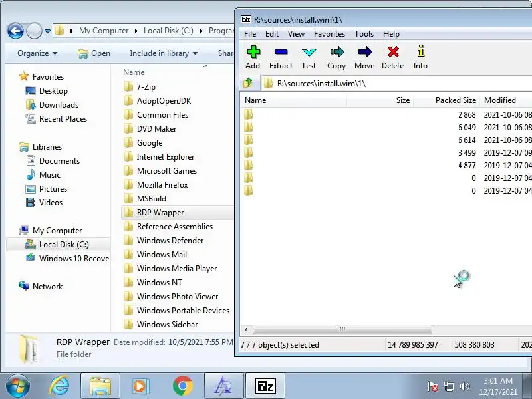This screenshot has width=532, height=399.
Task: Select the AdoptOpenJDK folder
Action: pyautogui.click(x=164, y=101)
